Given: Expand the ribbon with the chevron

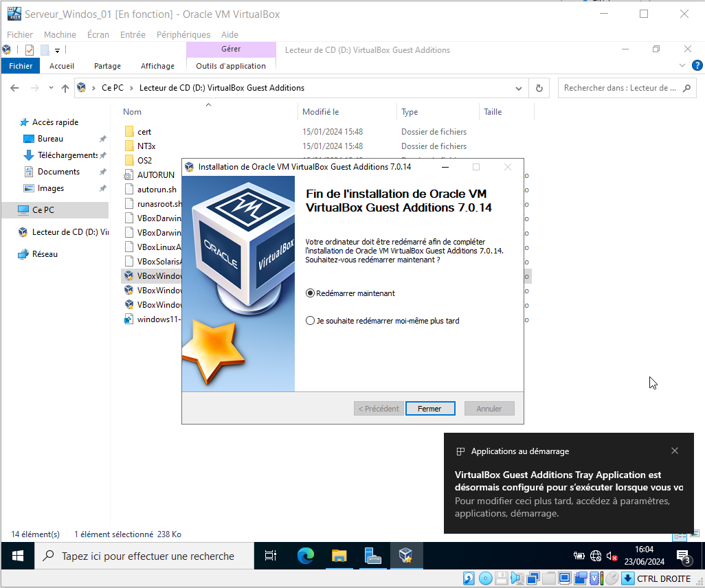Looking at the screenshot, I should coord(682,66).
